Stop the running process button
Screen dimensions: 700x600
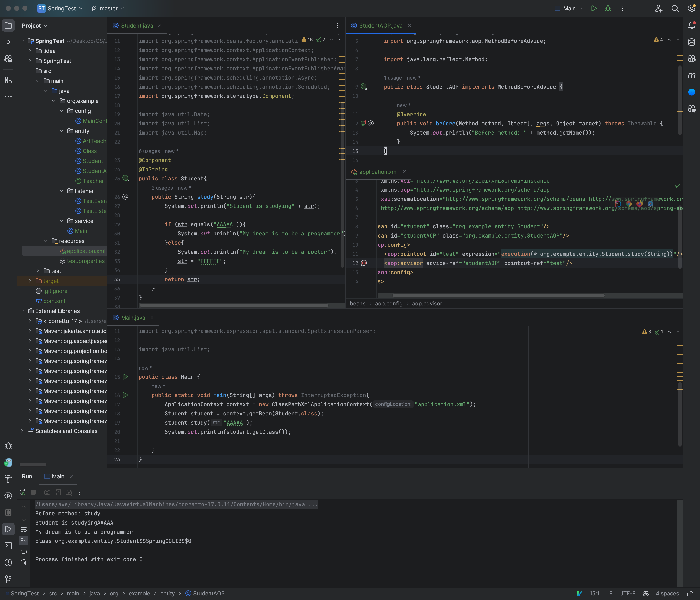coord(33,492)
